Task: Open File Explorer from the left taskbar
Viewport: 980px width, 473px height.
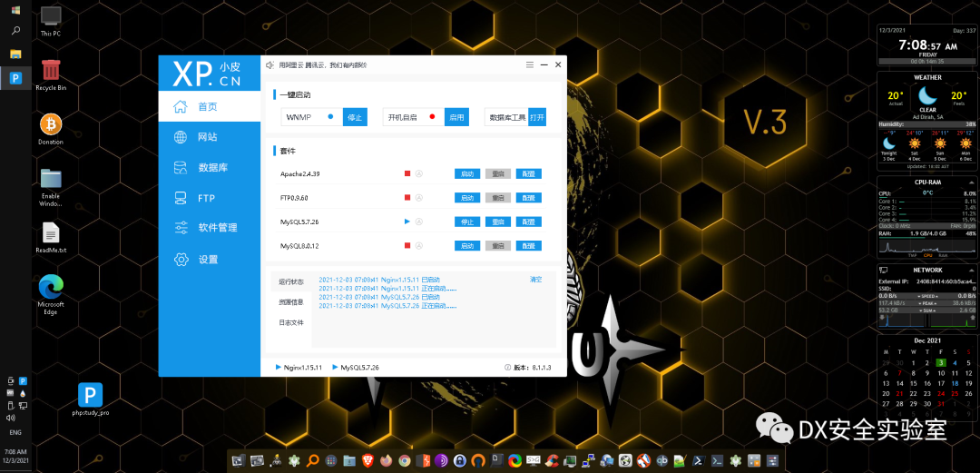Action: (15, 54)
